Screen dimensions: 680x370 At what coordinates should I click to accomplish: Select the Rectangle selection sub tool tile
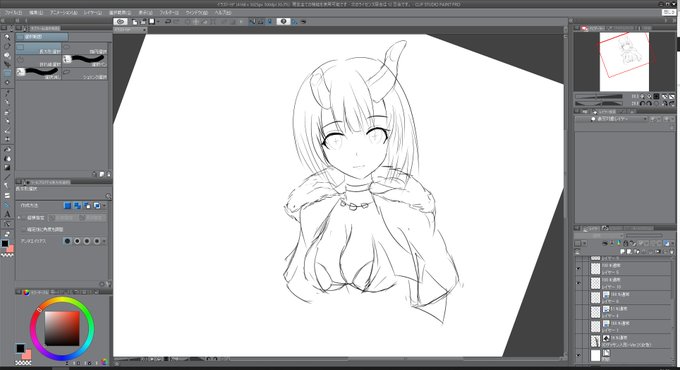click(x=39, y=49)
